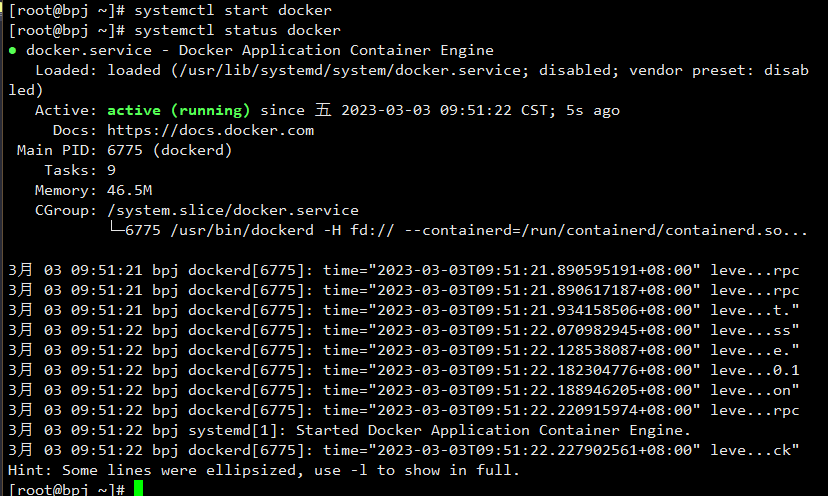Click the last log entry ending 'leve...ck'

[404, 451]
